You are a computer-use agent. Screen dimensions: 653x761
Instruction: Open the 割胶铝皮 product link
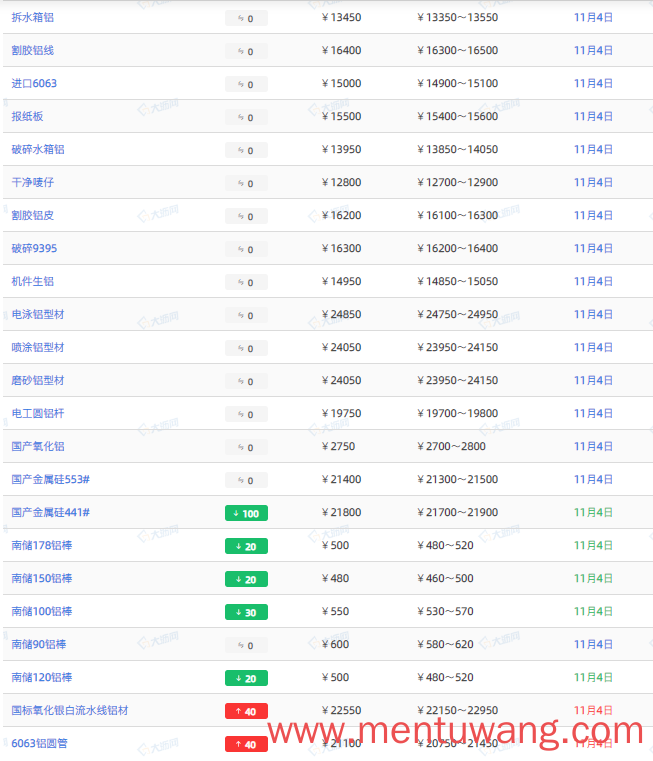(x=33, y=215)
